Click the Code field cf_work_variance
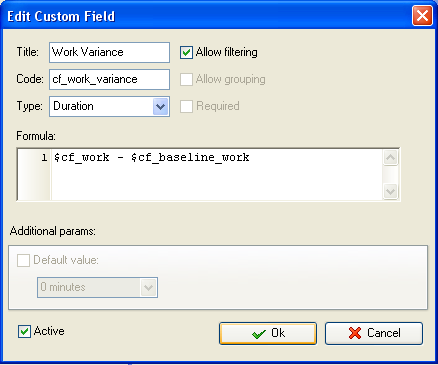 pyautogui.click(x=109, y=79)
